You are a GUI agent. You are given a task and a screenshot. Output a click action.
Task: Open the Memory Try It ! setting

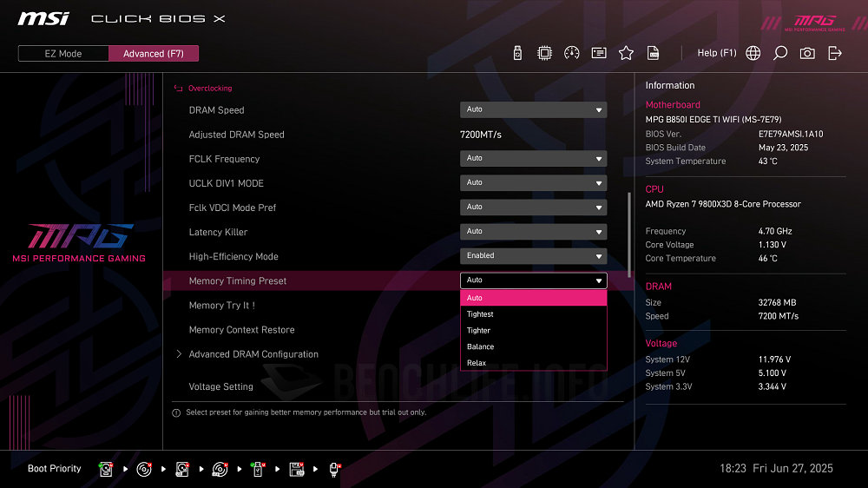click(222, 305)
